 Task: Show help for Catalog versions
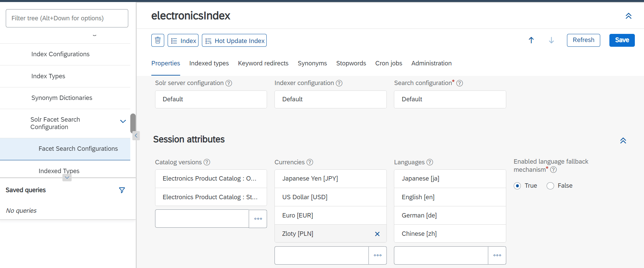coord(207,162)
